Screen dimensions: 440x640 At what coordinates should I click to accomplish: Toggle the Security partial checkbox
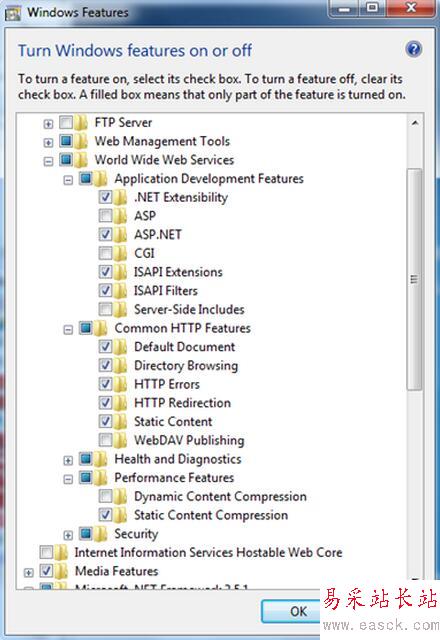[86, 533]
